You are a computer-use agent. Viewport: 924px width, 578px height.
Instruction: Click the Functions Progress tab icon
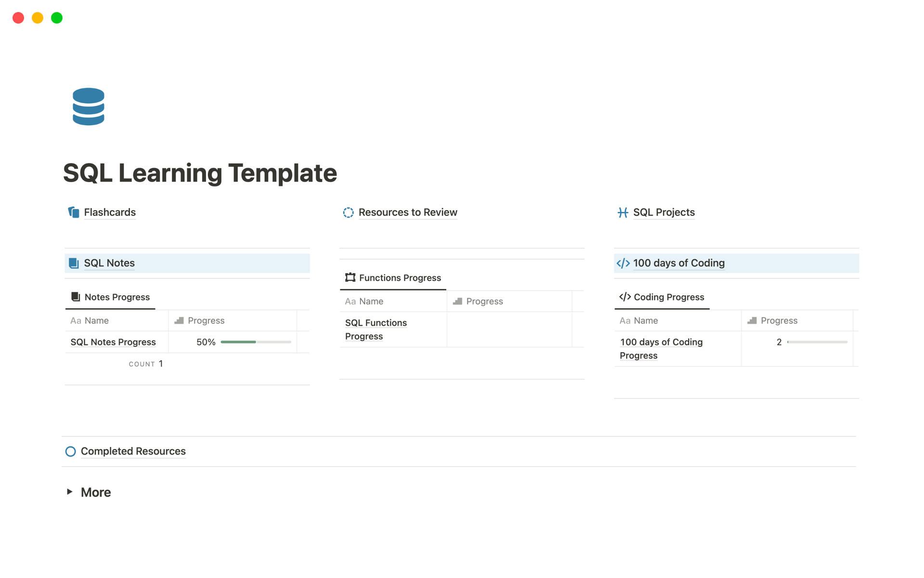pos(350,277)
